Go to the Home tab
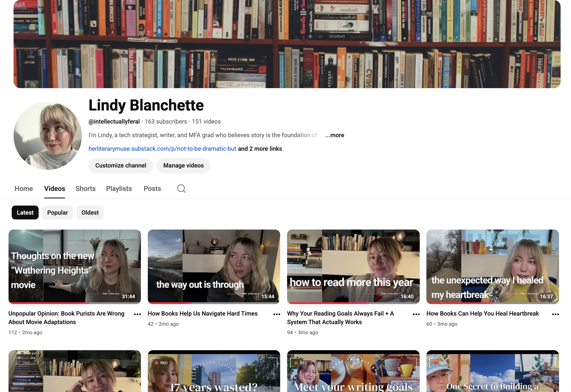The image size is (571, 392). 24,189
